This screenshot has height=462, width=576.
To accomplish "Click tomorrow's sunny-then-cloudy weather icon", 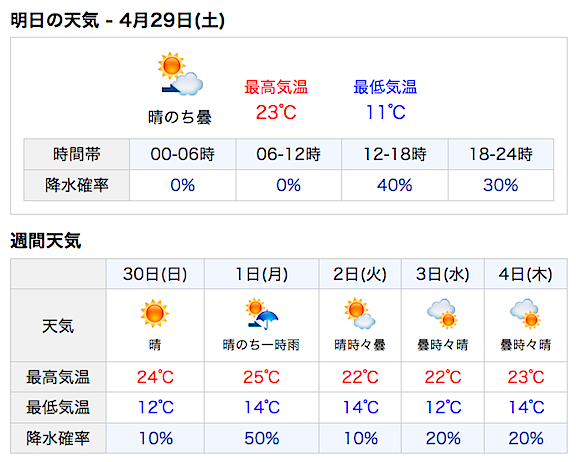I will (x=180, y=74).
